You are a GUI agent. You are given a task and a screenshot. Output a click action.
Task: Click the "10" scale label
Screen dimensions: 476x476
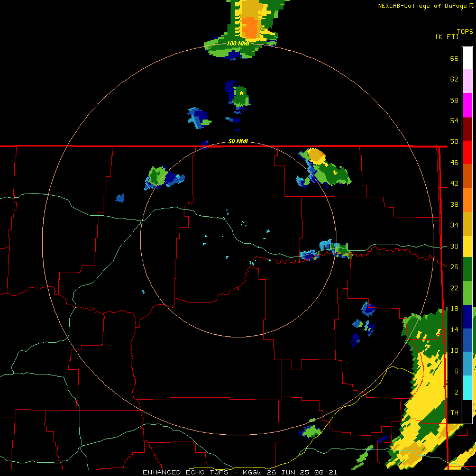pyautogui.click(x=454, y=351)
